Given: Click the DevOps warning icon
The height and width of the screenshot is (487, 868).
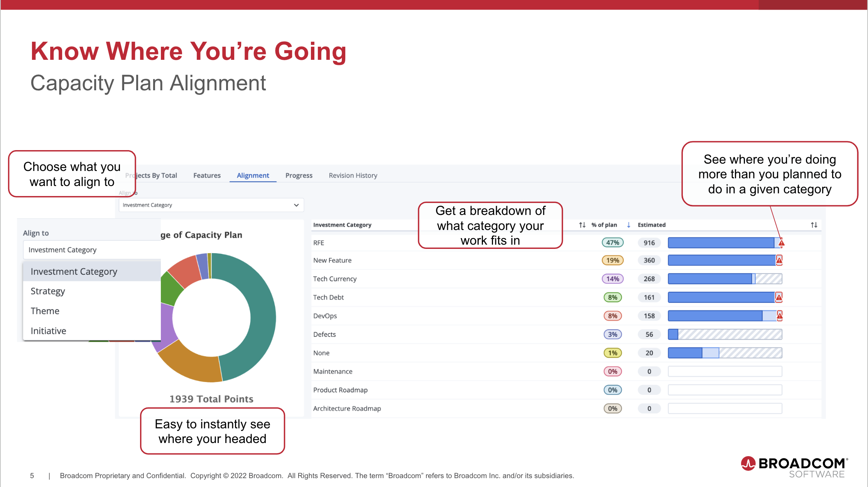Looking at the screenshot, I should [x=780, y=316].
